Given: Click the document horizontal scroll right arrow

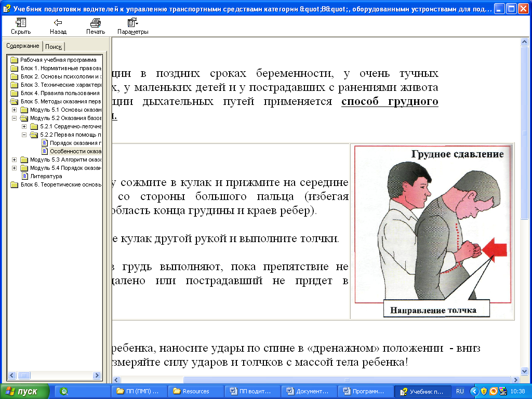Looking at the screenshot, I should click(516, 380).
